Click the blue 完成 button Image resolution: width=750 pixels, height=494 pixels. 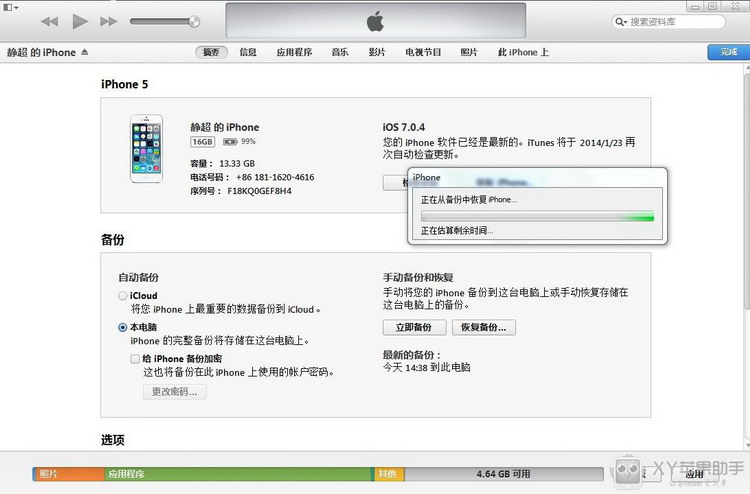(728, 52)
